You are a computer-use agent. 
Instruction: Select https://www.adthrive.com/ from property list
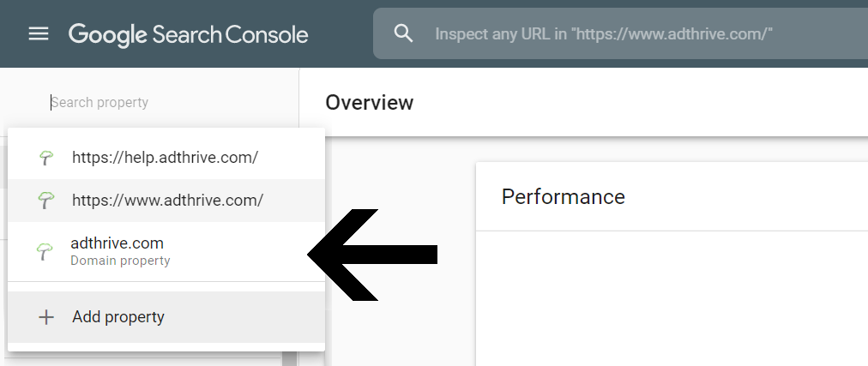(166, 200)
